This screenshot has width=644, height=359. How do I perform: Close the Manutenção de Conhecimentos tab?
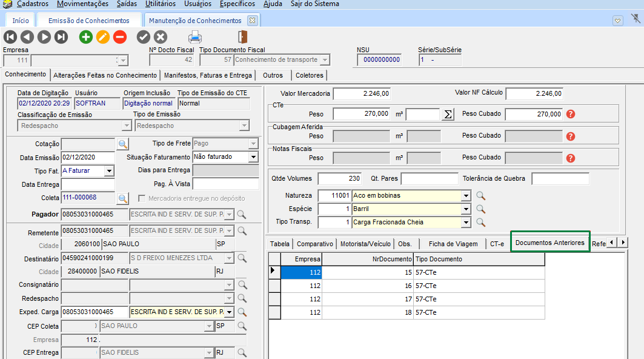(x=253, y=21)
